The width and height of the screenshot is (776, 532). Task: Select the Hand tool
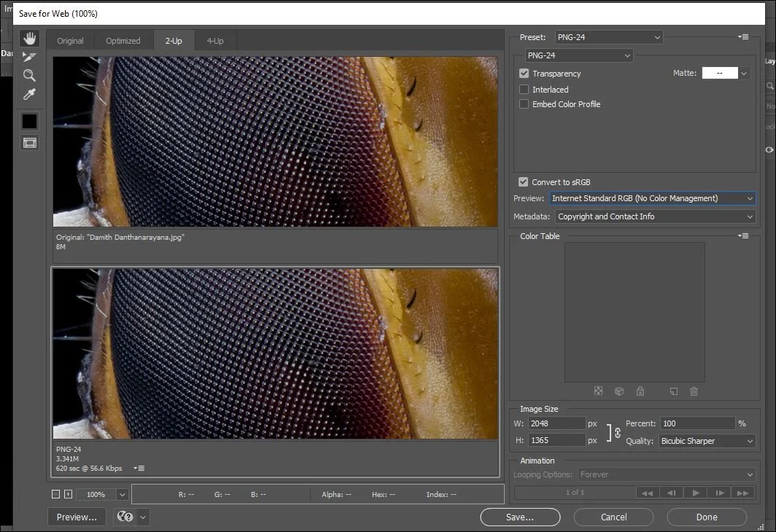point(29,38)
